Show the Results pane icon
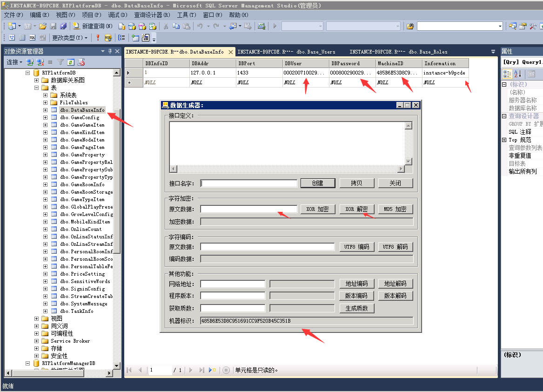The height and width of the screenshot is (392, 543). pos(43,37)
